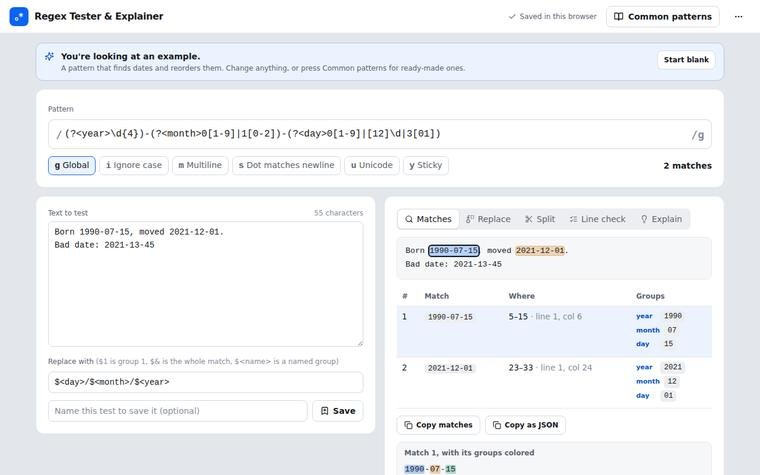Screen dimensions: 760x475
Task: Switch to the Matches tab
Action: (428, 219)
